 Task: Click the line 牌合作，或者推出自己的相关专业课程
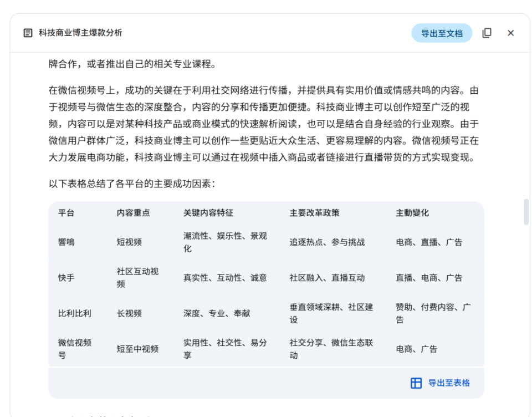pos(132,64)
